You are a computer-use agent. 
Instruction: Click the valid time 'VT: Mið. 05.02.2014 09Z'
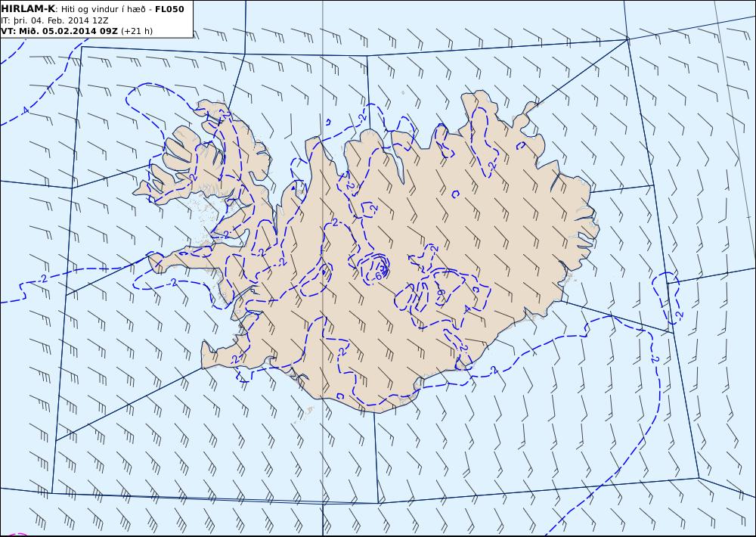(x=59, y=31)
